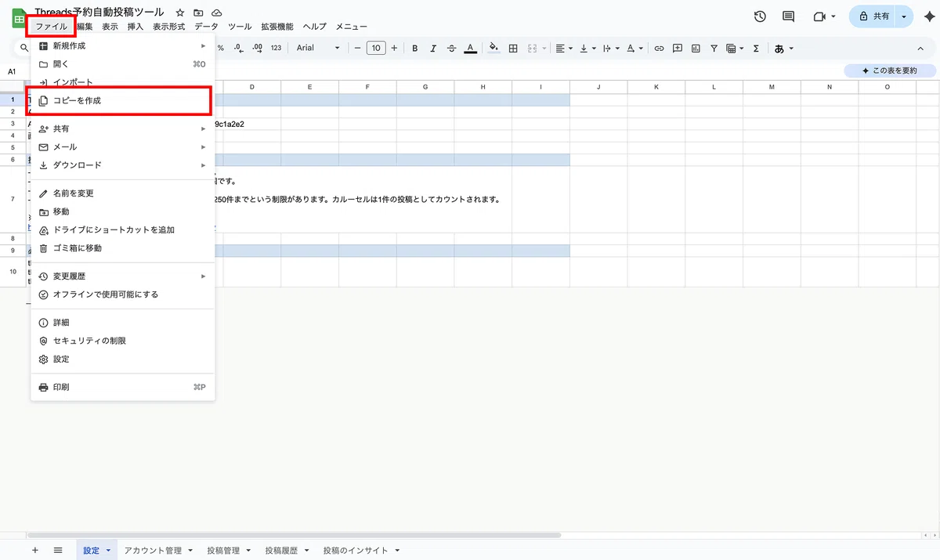Open arrow next to the 共有 share button
The image size is (940, 560).
tap(905, 16)
